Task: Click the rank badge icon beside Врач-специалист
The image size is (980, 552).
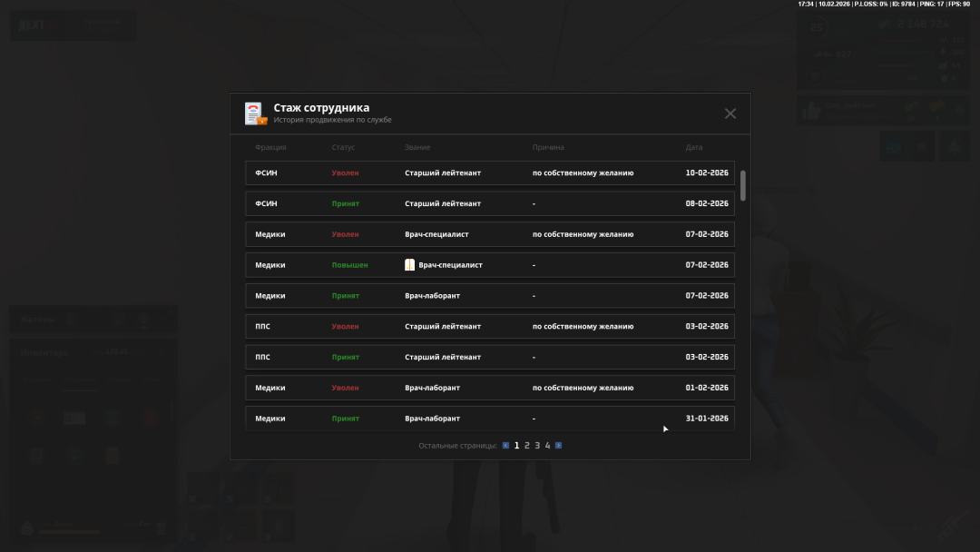Action: click(409, 265)
